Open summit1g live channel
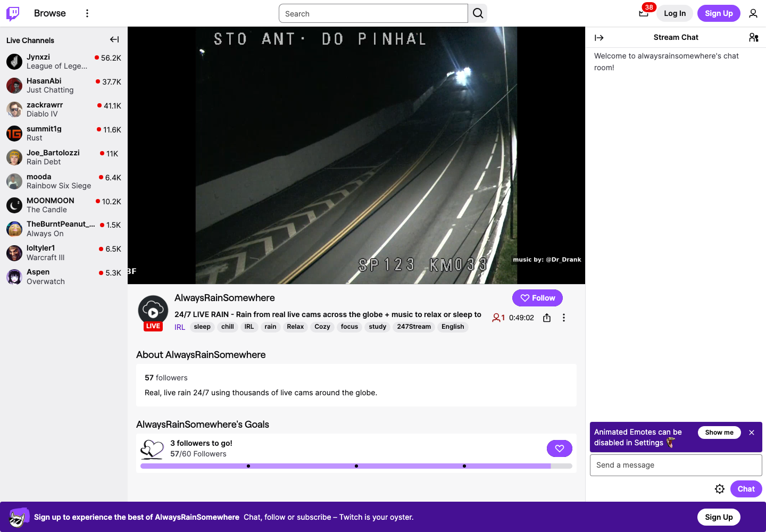The height and width of the screenshot is (532, 766). pyautogui.click(x=64, y=134)
